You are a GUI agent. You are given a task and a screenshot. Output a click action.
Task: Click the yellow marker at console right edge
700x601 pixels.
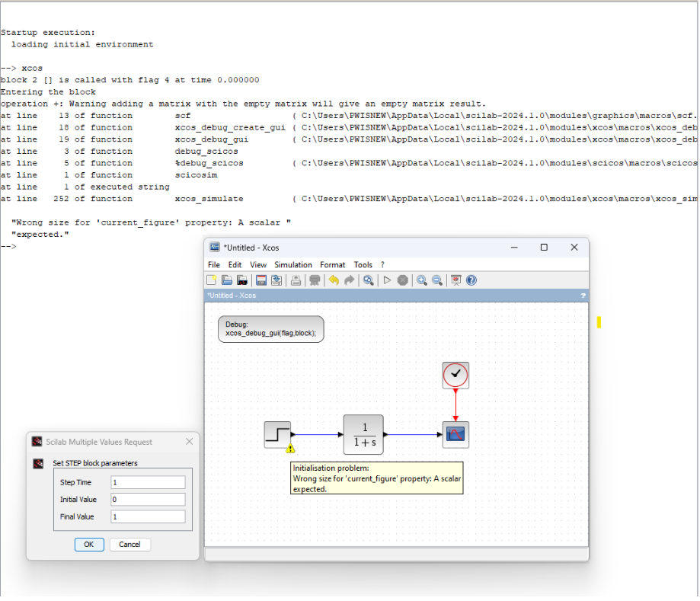[x=599, y=322]
